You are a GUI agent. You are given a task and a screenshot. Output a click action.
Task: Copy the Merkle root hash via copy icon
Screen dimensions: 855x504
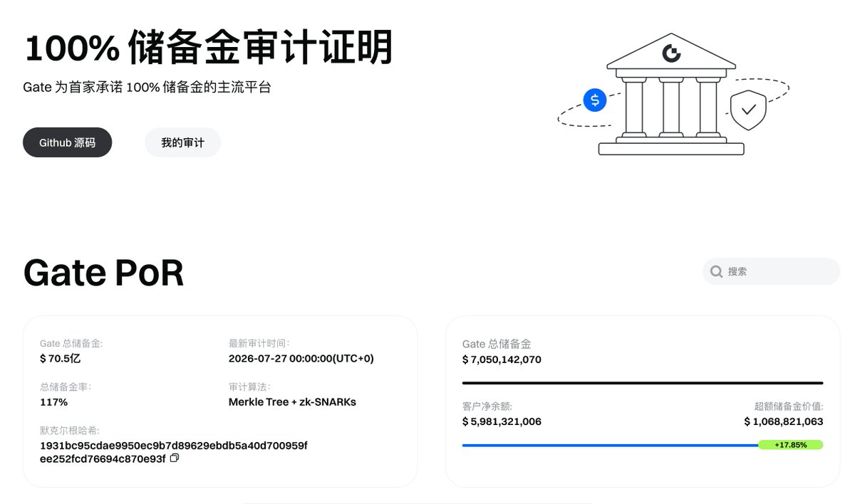[x=175, y=458]
